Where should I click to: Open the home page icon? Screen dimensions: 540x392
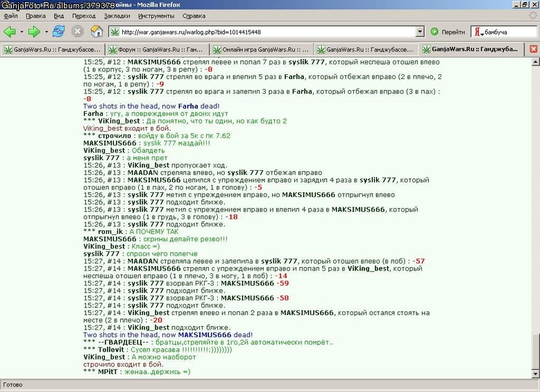[96, 32]
